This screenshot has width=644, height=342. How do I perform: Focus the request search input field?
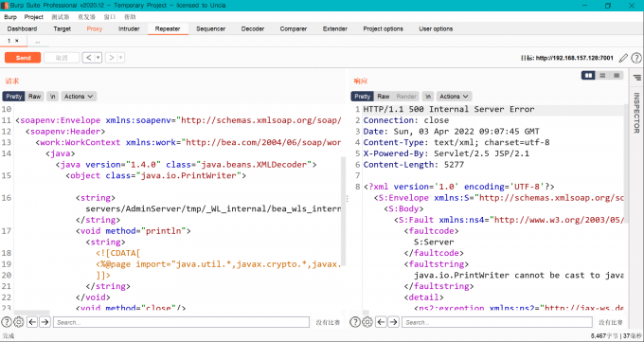[181, 322]
